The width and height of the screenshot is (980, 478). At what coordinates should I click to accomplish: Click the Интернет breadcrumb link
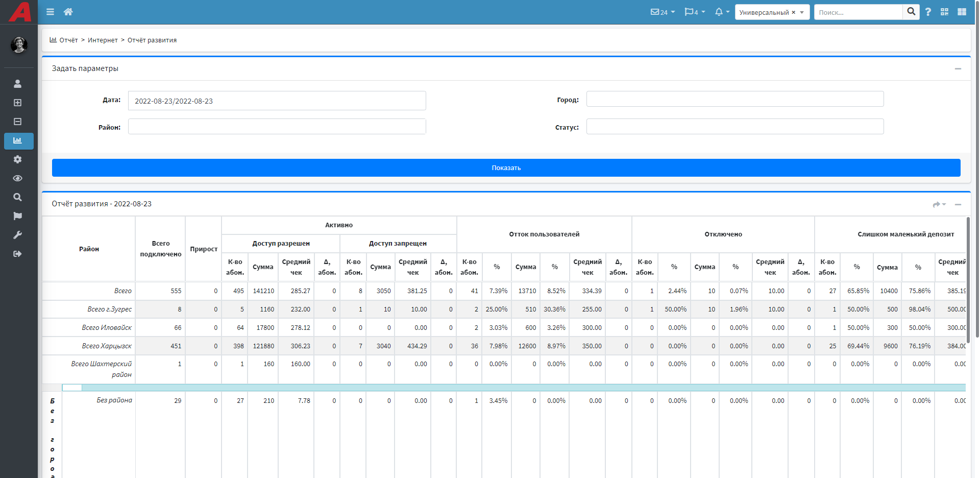[103, 40]
